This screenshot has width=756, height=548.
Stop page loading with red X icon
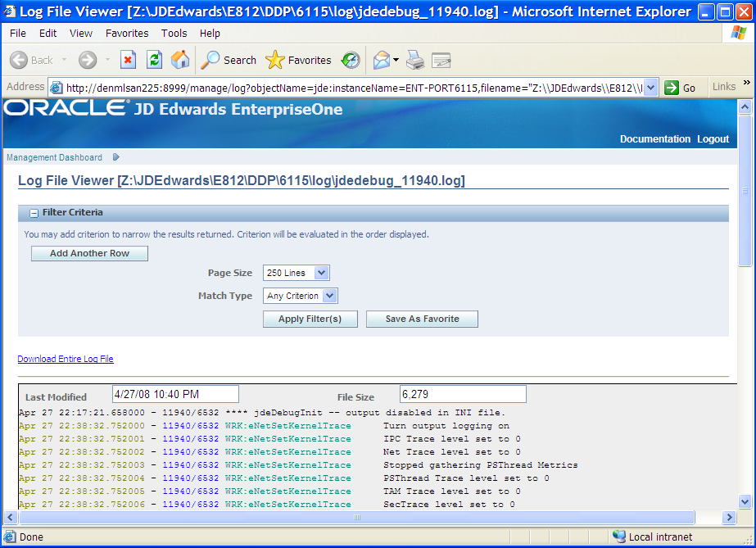pos(128,61)
